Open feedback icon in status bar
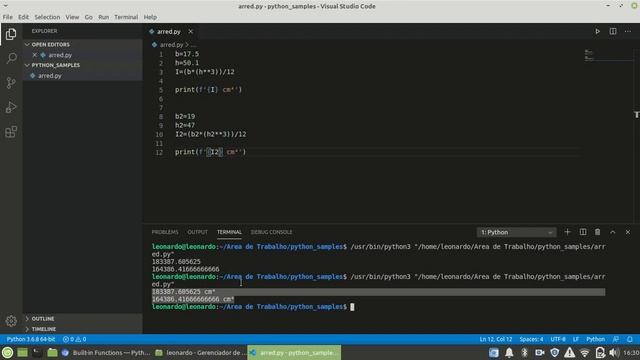Image resolution: width=640 pixels, height=360 pixels. pos(616,339)
